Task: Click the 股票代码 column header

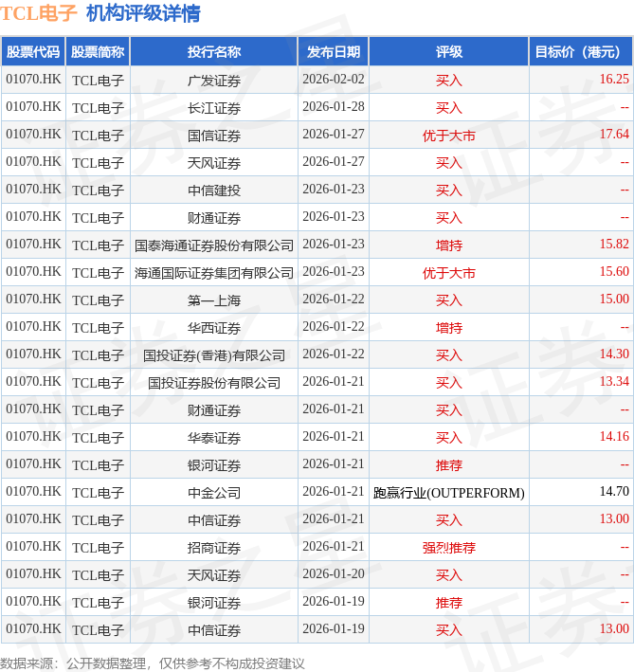Action: tap(33, 52)
